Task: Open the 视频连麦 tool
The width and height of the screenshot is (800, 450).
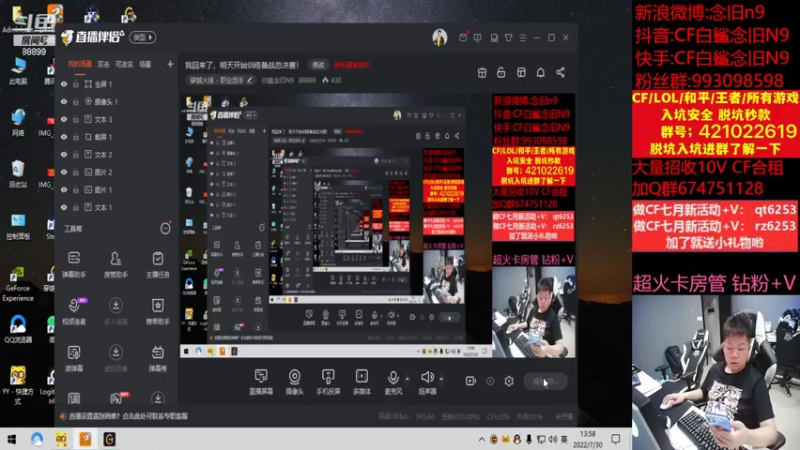Action: (74, 311)
